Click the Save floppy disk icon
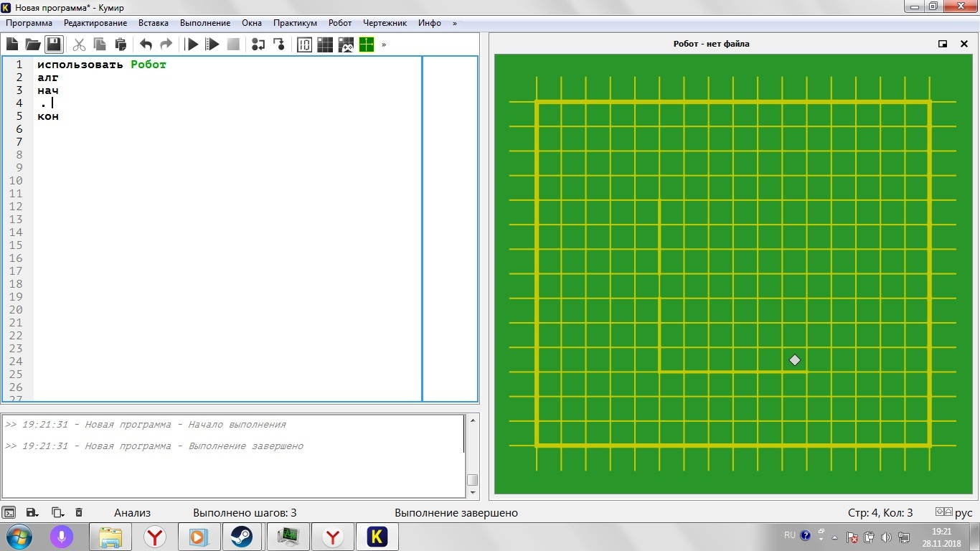The height and width of the screenshot is (551, 980). [x=54, y=44]
